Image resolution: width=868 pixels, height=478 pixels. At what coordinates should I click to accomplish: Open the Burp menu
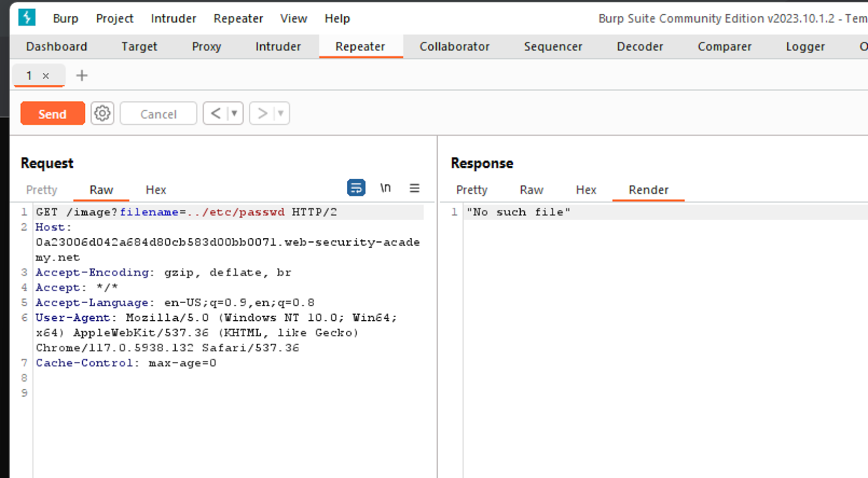(x=66, y=18)
